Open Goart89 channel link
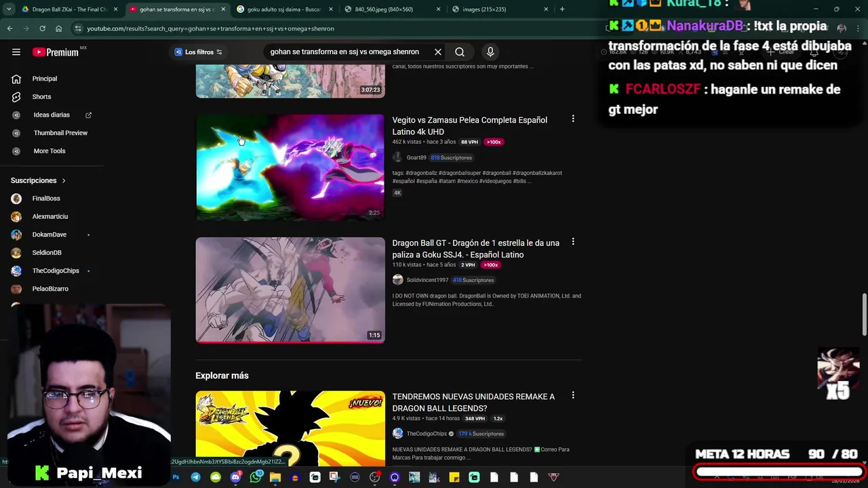This screenshot has height=488, width=868. coord(416,158)
